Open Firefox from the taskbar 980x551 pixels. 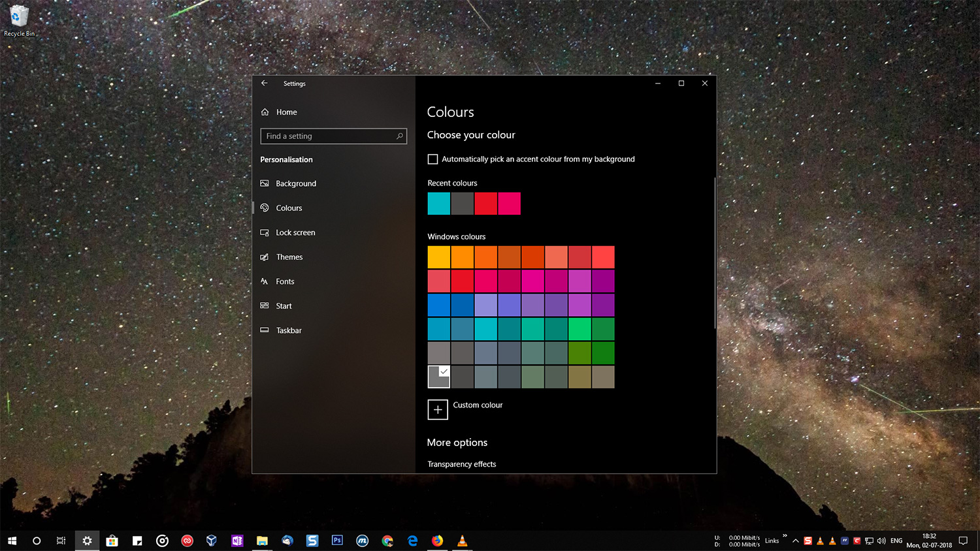pos(437,541)
